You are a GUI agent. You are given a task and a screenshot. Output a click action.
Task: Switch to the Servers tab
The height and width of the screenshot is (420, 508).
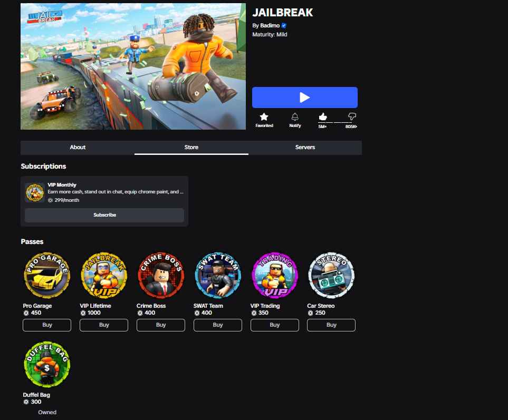(x=305, y=147)
